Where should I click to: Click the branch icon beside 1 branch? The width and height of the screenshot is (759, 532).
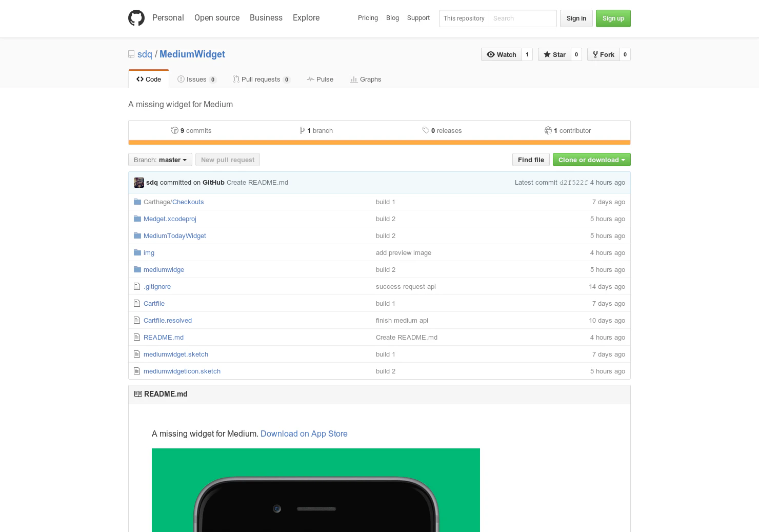tap(303, 130)
